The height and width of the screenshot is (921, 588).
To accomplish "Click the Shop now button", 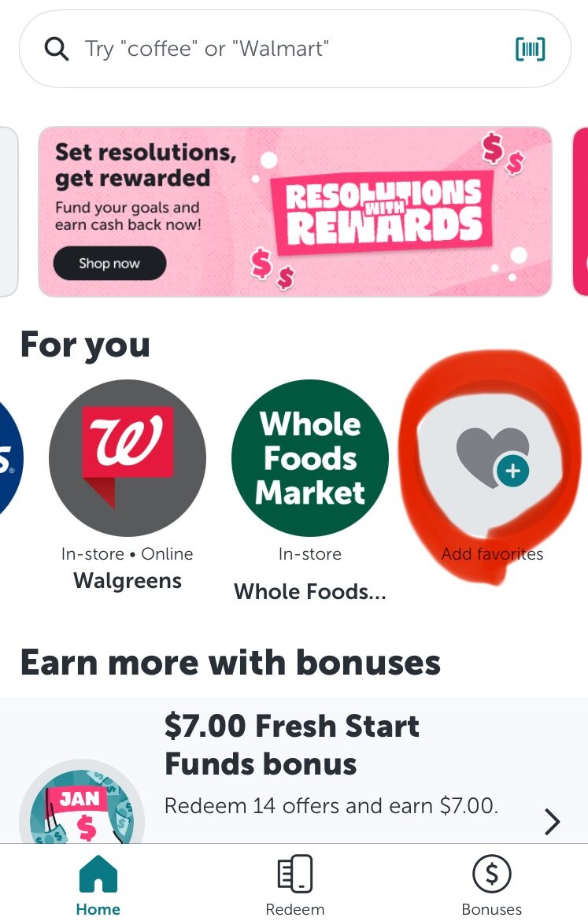I will [110, 263].
